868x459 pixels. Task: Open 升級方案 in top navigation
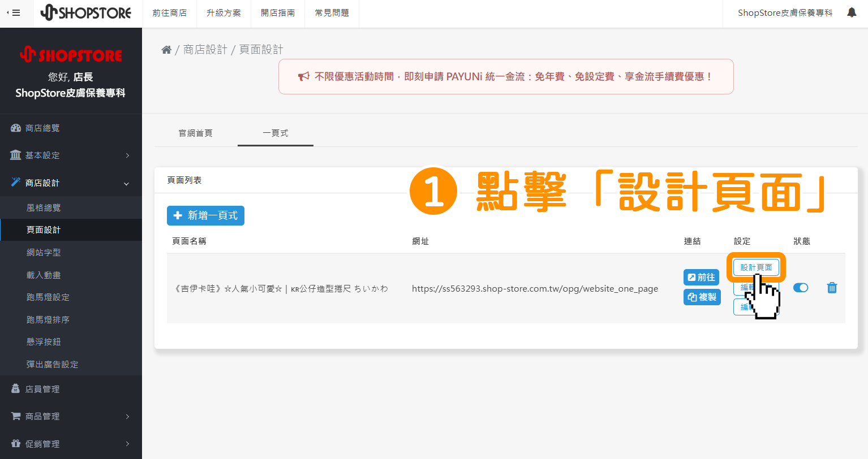[x=224, y=13]
